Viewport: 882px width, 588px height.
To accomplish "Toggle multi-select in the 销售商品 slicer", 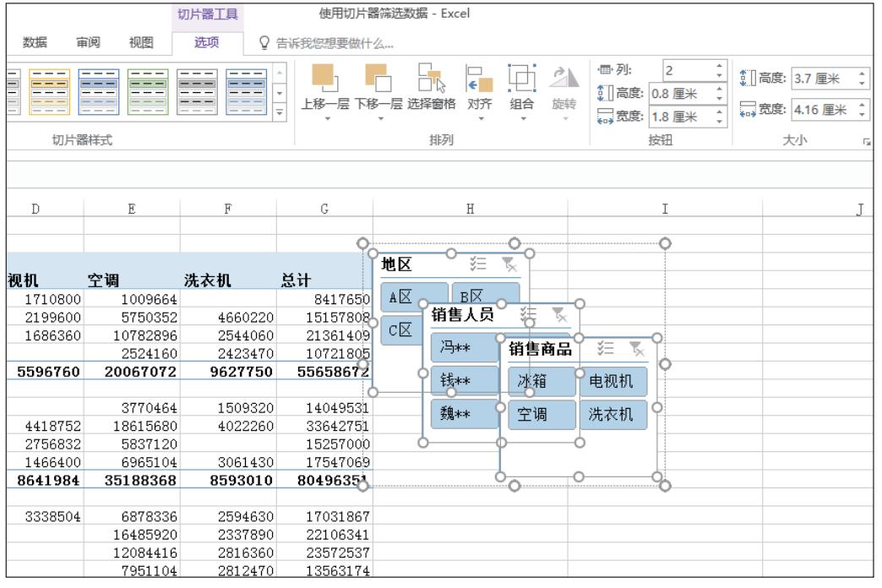I will tap(605, 348).
